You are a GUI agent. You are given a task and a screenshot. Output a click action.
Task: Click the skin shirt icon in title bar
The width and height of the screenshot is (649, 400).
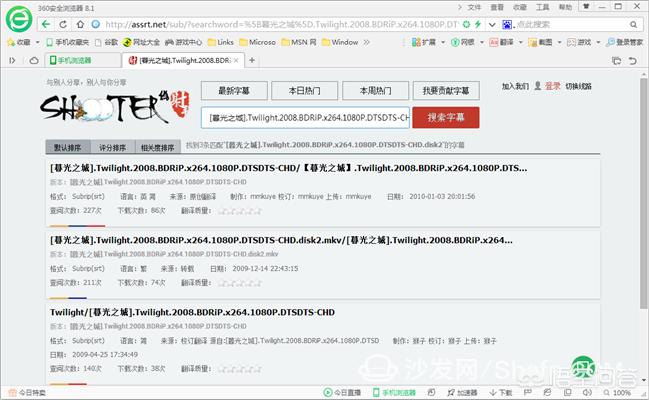pos(586,7)
